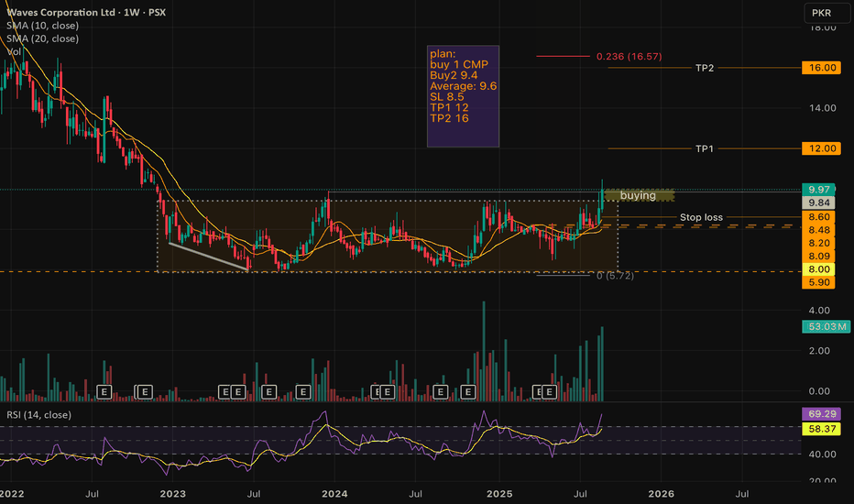Select the TP1 line label
The image size is (854, 504).
click(x=705, y=148)
